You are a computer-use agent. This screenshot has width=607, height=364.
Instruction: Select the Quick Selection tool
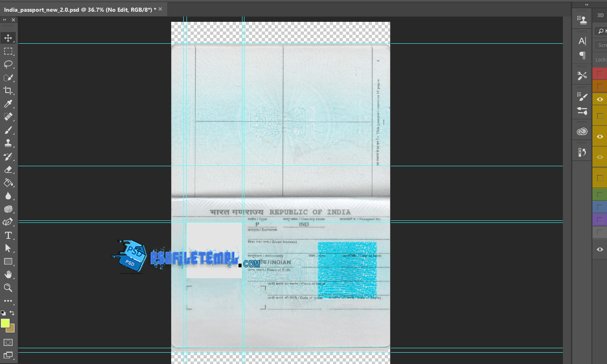8,77
